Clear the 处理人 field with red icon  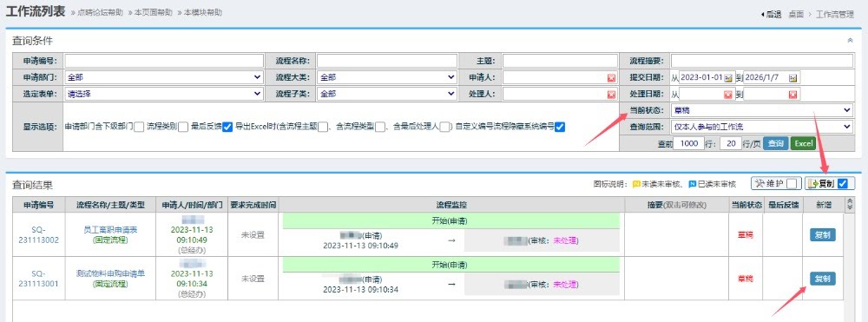click(611, 95)
